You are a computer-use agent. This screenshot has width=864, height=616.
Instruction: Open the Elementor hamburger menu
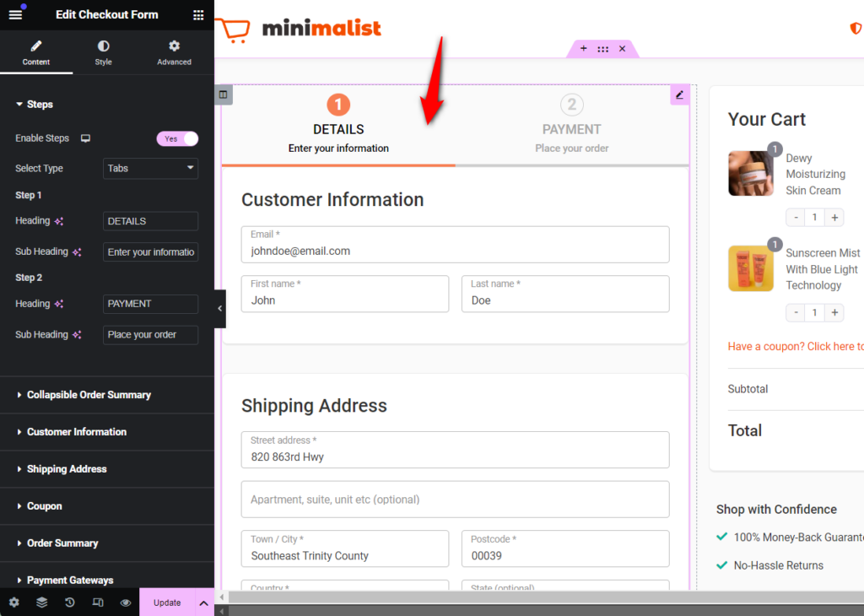pos(13,14)
